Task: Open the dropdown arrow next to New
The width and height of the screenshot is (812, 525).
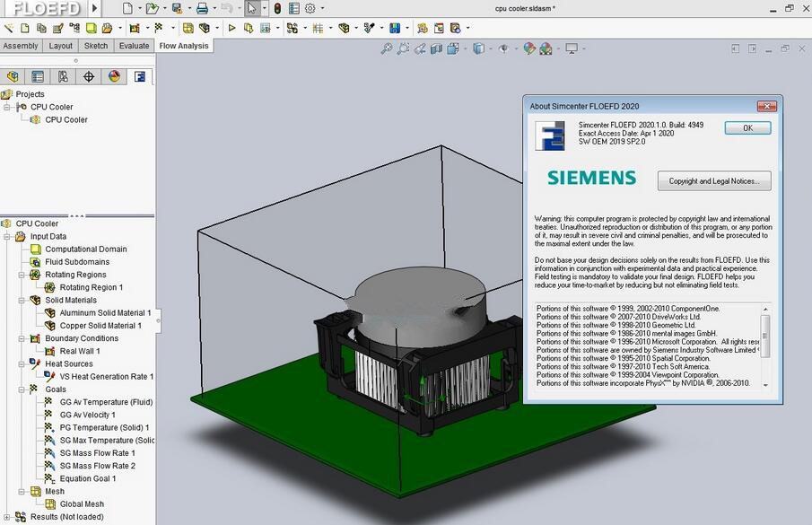Action: click(139, 8)
